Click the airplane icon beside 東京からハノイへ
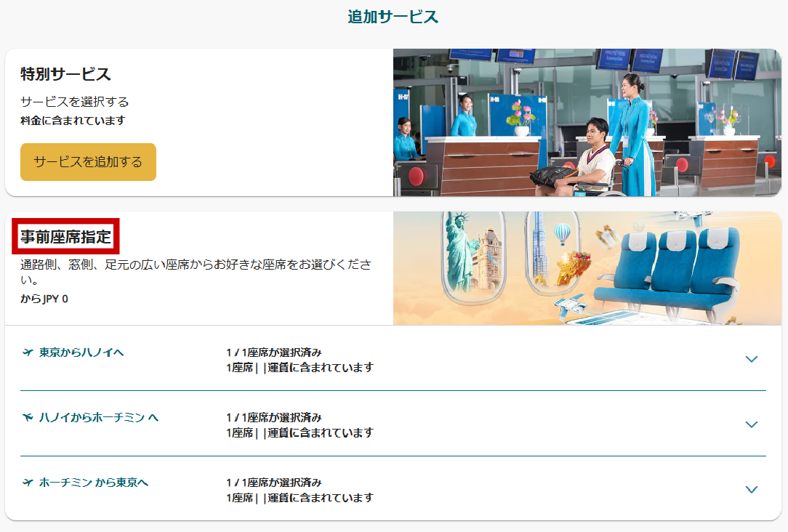788x532 pixels. (28, 352)
